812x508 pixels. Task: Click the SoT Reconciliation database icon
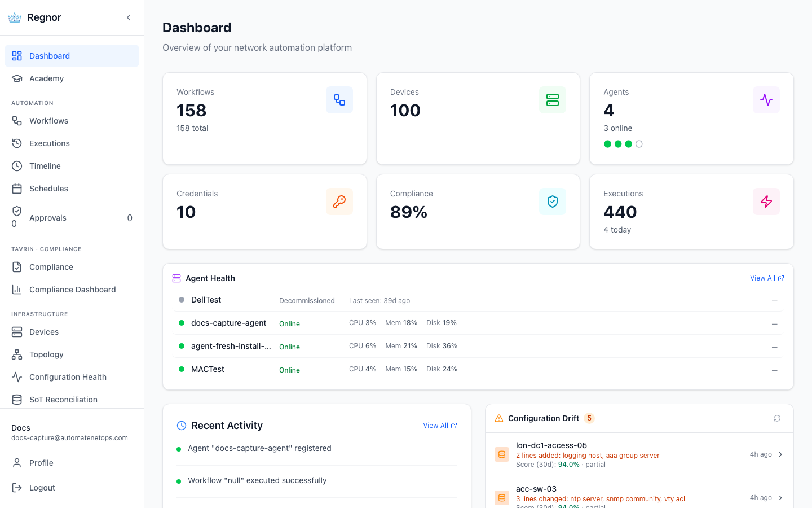click(17, 400)
